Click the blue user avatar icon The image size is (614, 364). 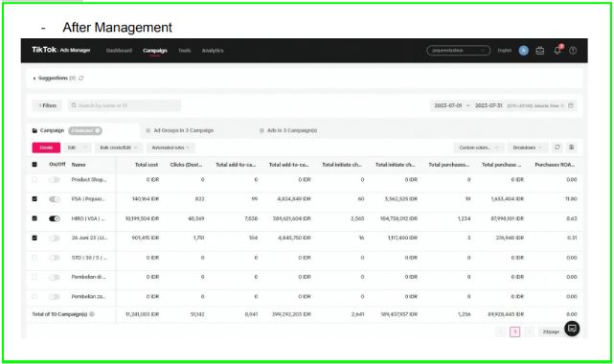point(524,51)
